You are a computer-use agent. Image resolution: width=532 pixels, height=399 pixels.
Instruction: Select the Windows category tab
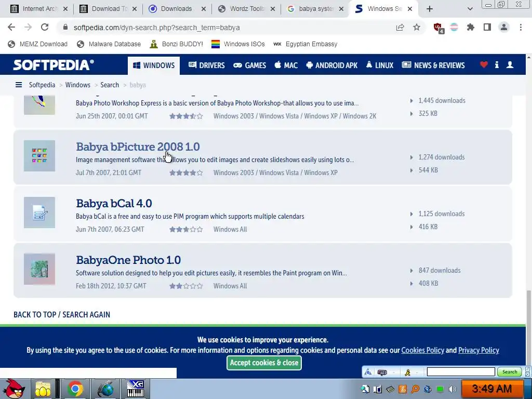[154, 65]
